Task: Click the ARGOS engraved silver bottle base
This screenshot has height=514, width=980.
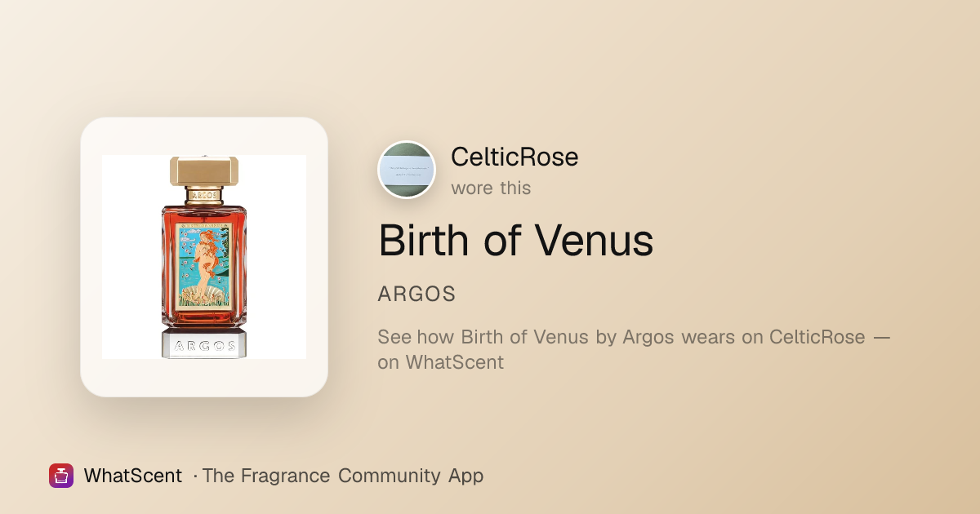Action: (204, 343)
